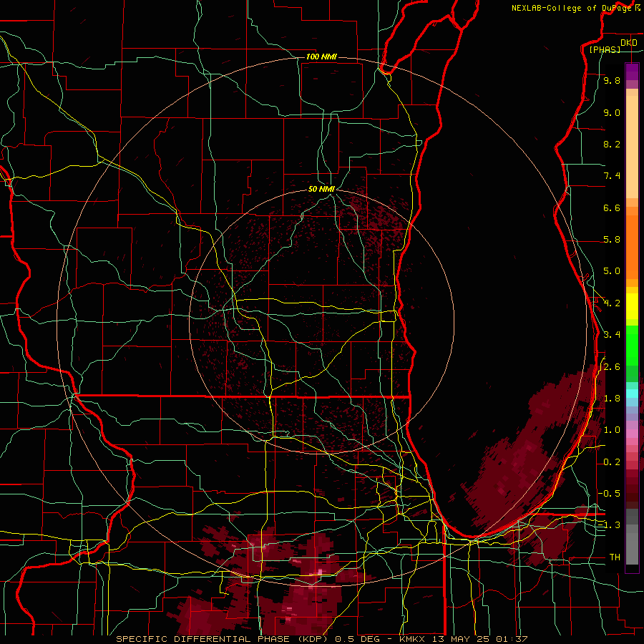Pick the light peach band of the color scale
Image resolution: width=644 pixels, height=644 pixels.
pos(632,147)
